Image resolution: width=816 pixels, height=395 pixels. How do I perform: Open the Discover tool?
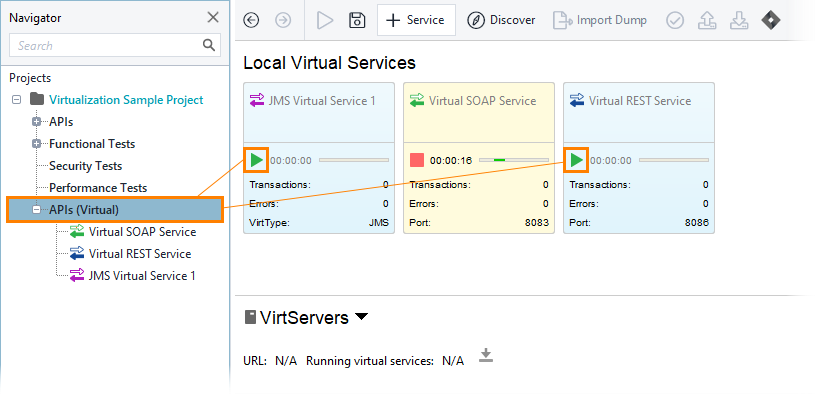click(x=501, y=20)
